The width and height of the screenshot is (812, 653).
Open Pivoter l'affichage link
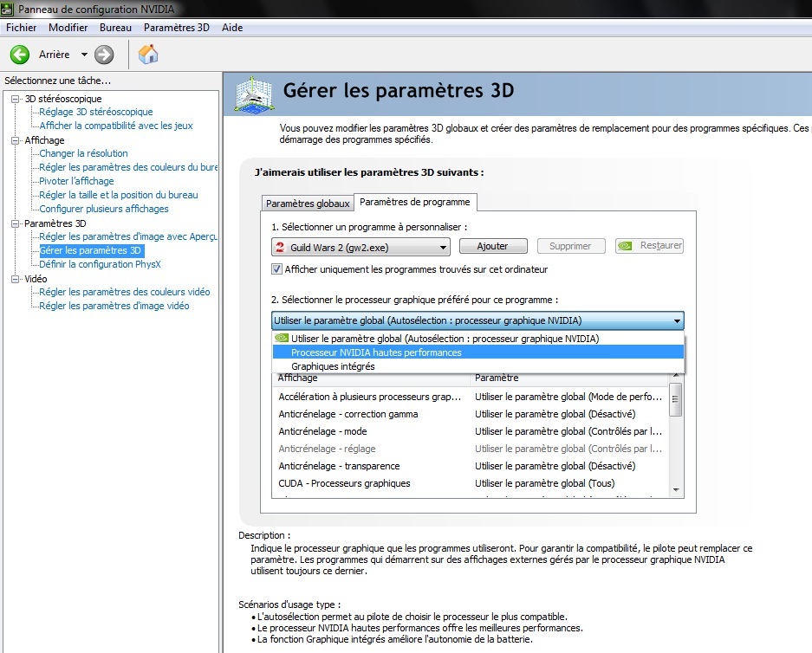76,181
